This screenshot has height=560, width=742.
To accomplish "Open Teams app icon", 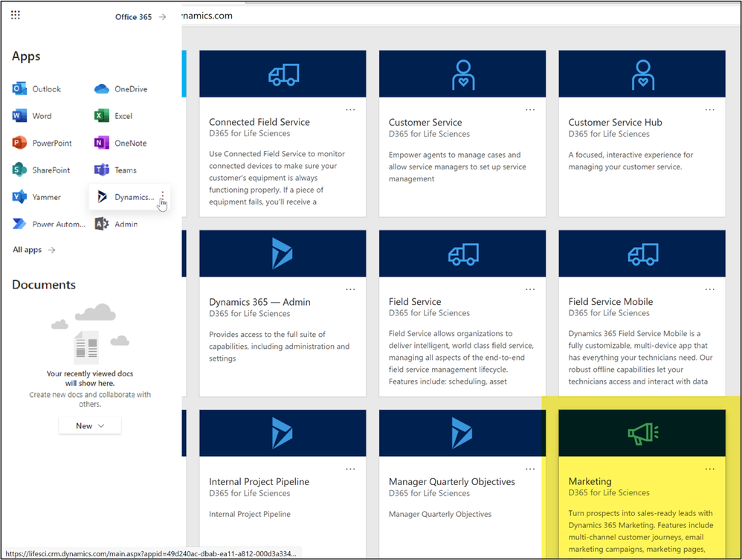I will [101, 170].
